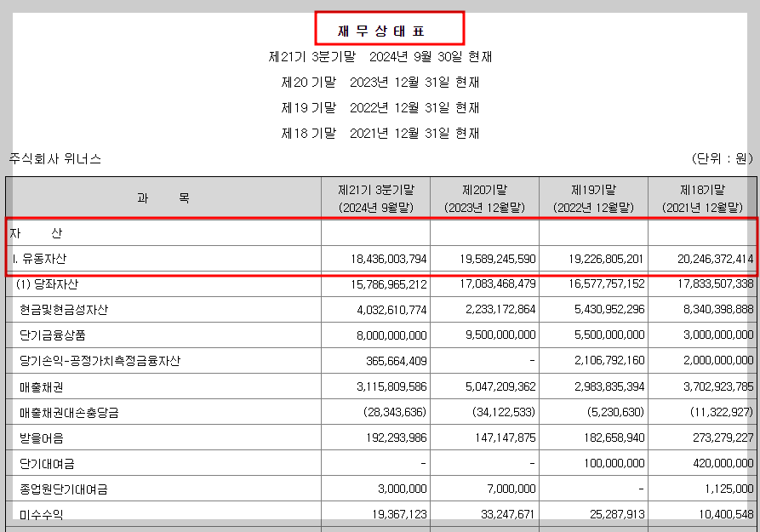Select the 제21기 3분기말 2024년 9월 30일 현재 line
760x532 pixels.
point(380,57)
